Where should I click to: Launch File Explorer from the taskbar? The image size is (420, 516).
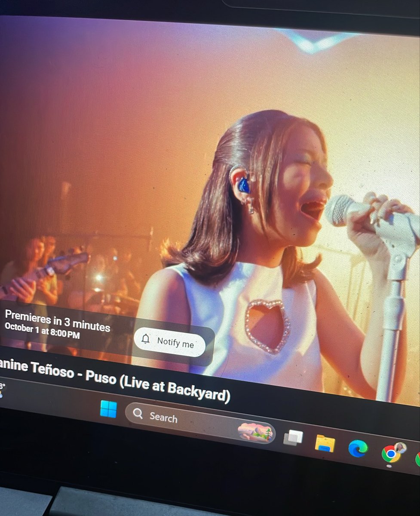click(x=325, y=443)
